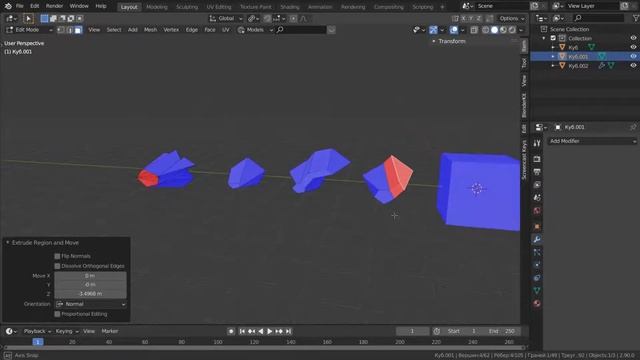Toggle viewport overlays button

(x=453, y=30)
